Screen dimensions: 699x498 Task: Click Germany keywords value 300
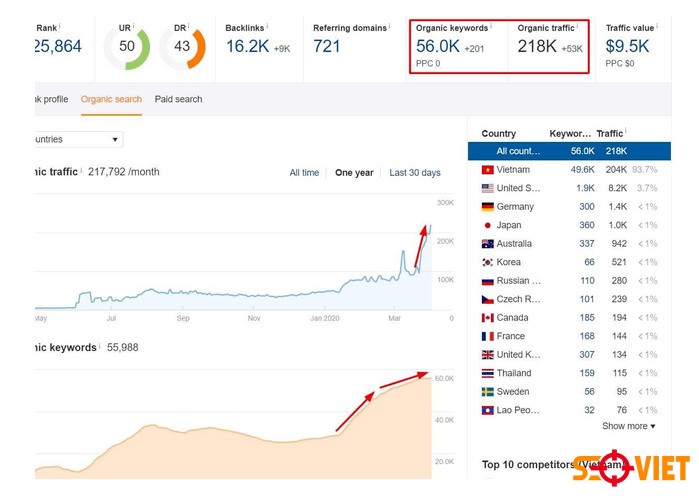[587, 207]
